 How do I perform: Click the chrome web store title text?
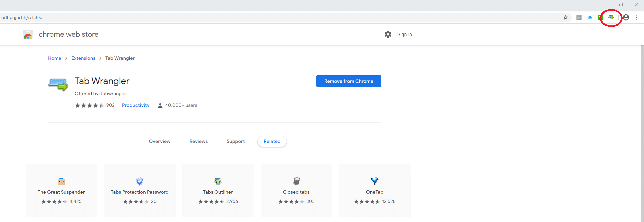click(x=69, y=34)
